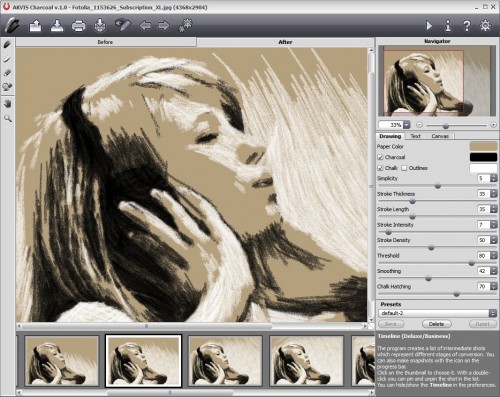
Task: Adjust the Stroke Length value stepper
Action: click(x=494, y=209)
